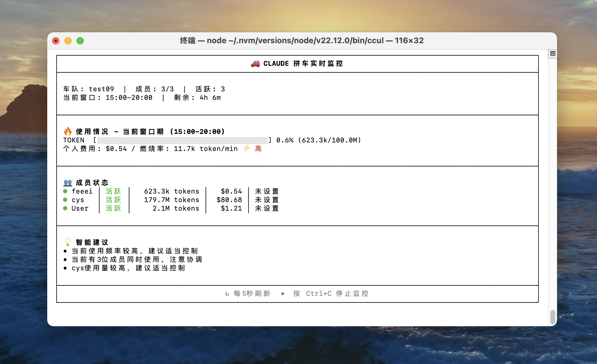Click the split pane icon at top right

[x=553, y=54]
